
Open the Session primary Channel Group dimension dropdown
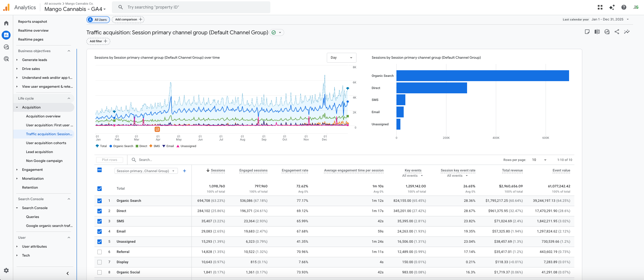[146, 171]
